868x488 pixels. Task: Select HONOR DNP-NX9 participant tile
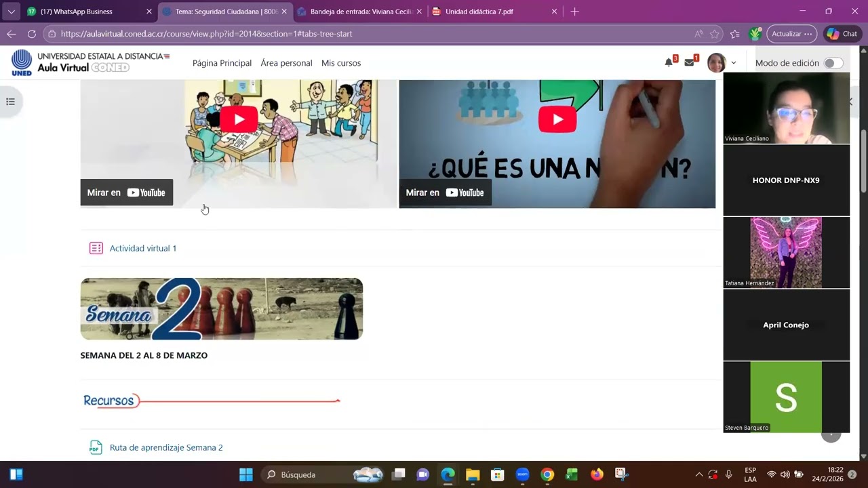[x=787, y=180]
